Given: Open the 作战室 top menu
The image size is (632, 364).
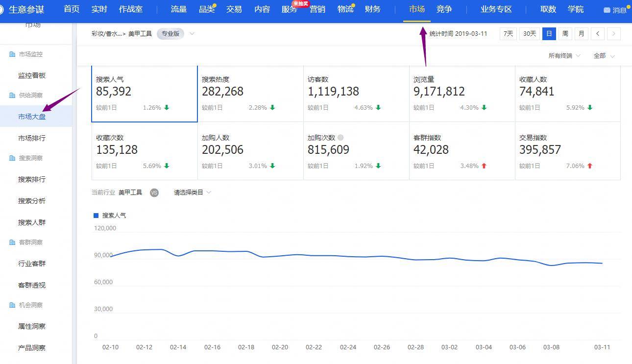Looking at the screenshot, I should tap(131, 9).
